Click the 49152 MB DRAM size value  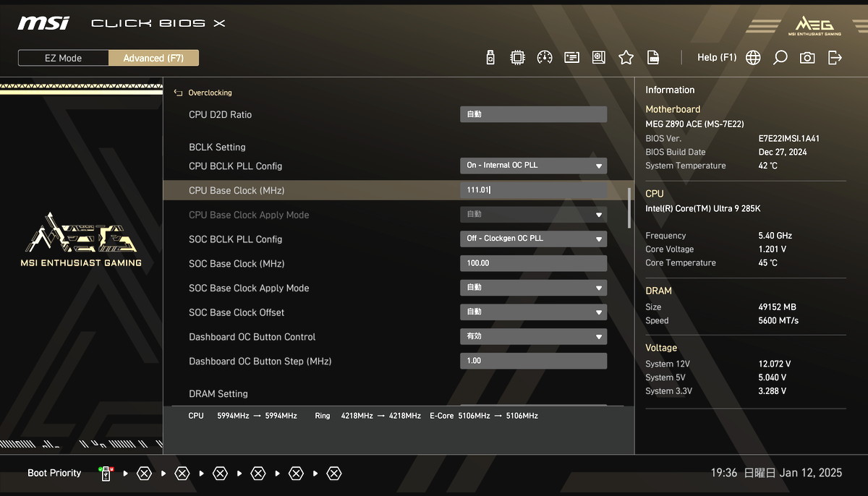778,307
